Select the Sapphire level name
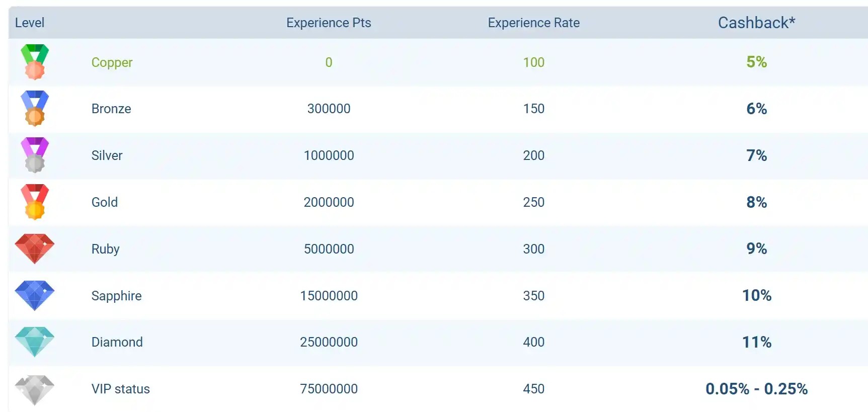The width and height of the screenshot is (868, 412). pyautogui.click(x=116, y=296)
